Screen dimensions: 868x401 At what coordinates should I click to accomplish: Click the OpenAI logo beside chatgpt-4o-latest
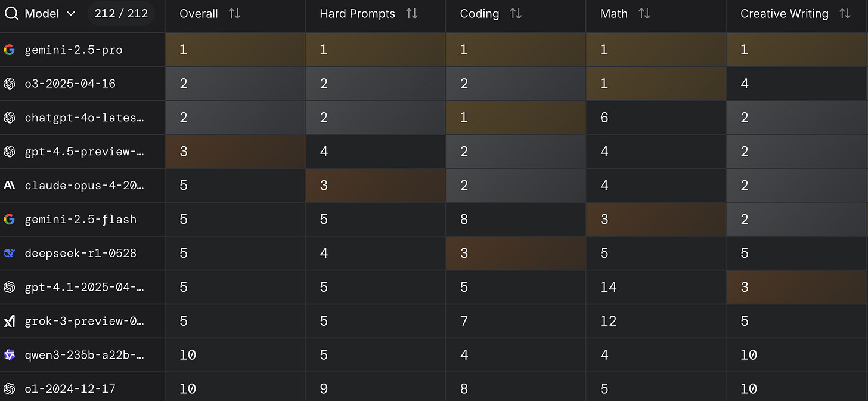tap(9, 118)
